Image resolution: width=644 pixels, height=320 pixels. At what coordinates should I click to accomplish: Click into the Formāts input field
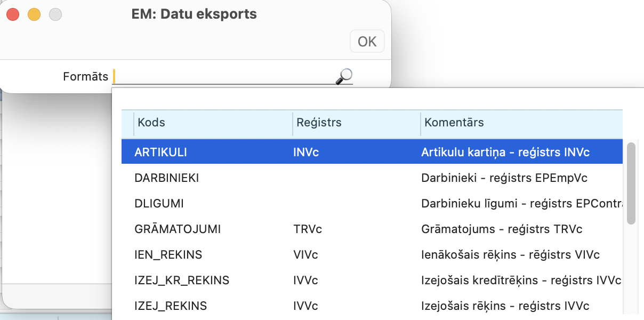[x=224, y=77]
